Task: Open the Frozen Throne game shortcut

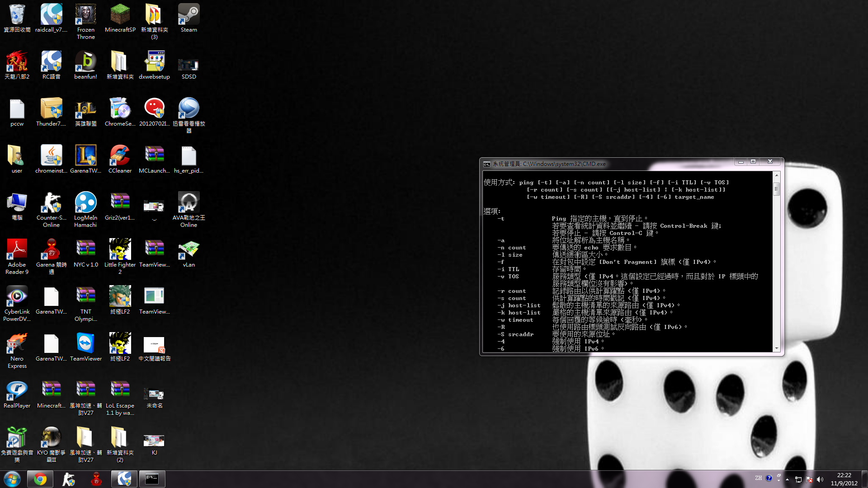Action: click(x=85, y=16)
